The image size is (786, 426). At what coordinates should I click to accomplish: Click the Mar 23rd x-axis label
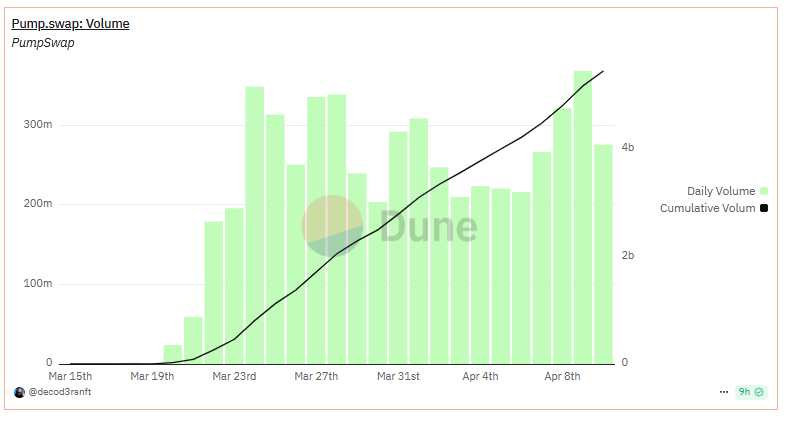click(x=235, y=377)
